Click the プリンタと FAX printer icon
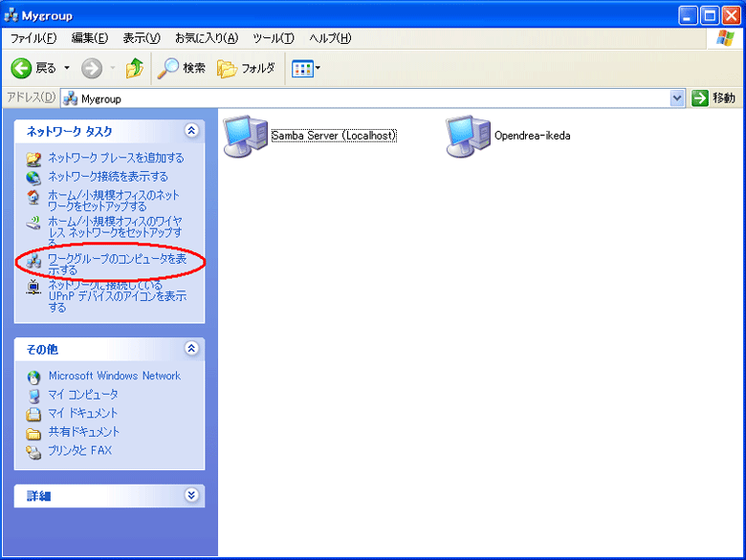This screenshot has height=560, width=746. coord(33,452)
